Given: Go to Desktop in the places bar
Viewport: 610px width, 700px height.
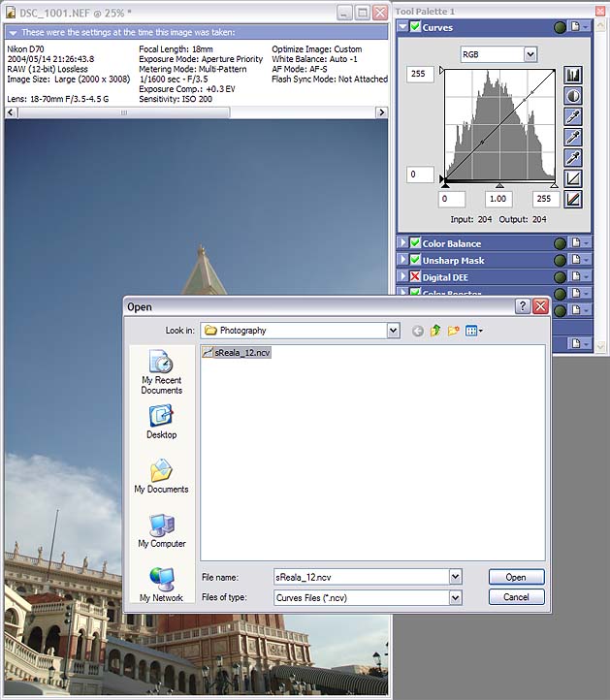Looking at the screenshot, I should 161,422.
